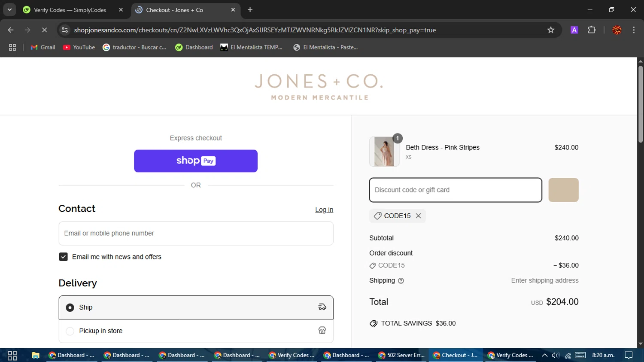Open the El Mentalista - Paste bookmark
The image size is (644, 362).
[325, 47]
